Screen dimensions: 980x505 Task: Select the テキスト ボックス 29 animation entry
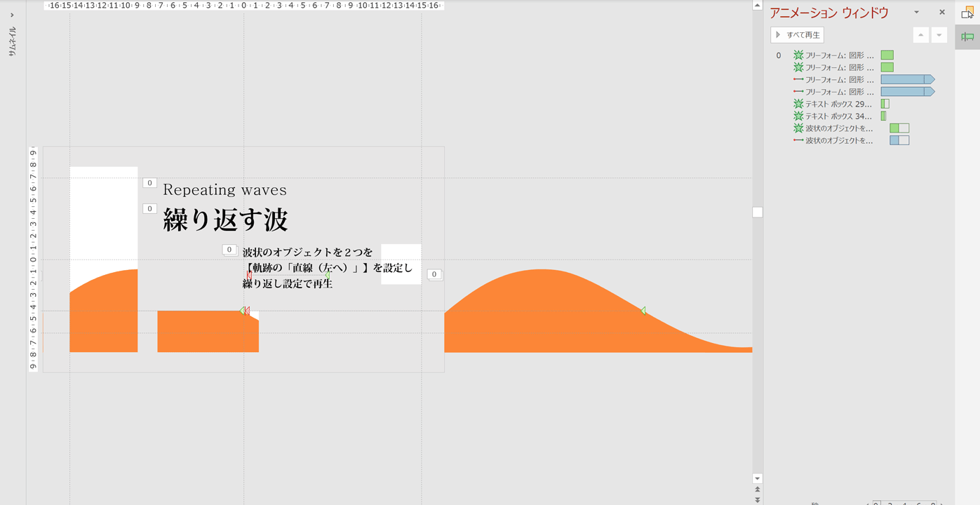[838, 104]
